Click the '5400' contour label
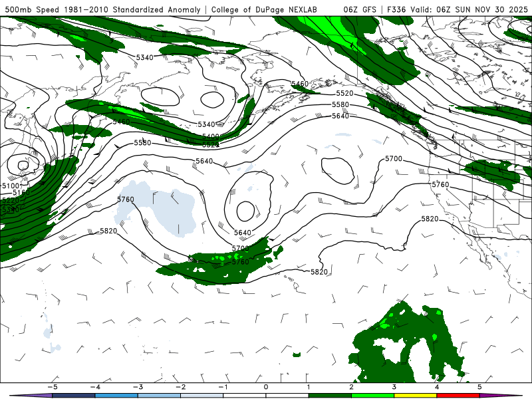532x399 pixels. tap(210, 136)
